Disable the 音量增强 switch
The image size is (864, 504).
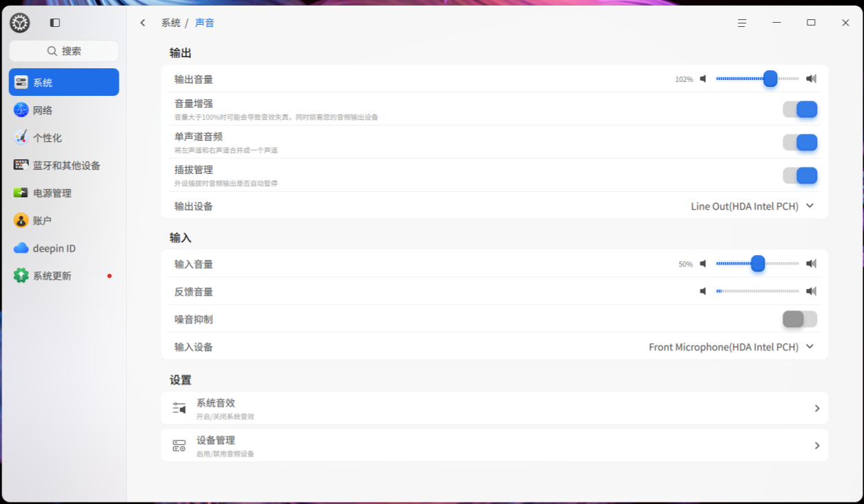pyautogui.click(x=800, y=109)
